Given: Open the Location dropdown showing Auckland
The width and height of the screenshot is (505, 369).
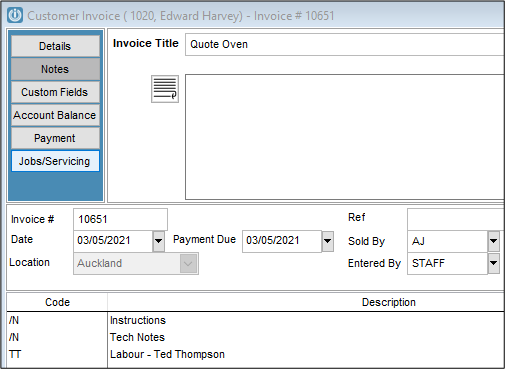Looking at the screenshot, I should (136, 263).
